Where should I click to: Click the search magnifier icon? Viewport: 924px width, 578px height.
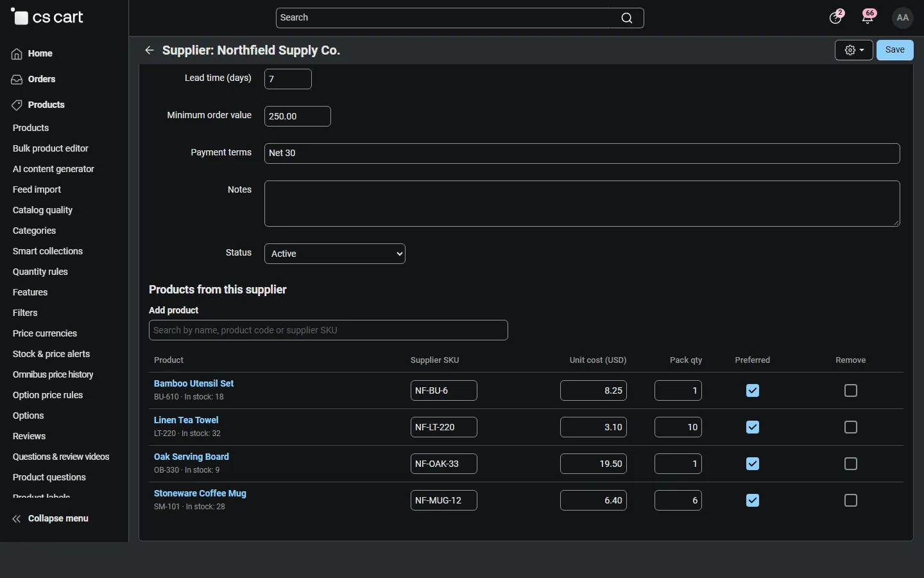tap(627, 18)
